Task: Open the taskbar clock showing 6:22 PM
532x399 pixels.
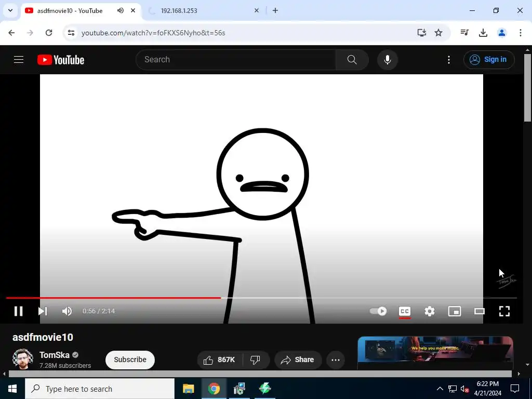Action: pyautogui.click(x=487, y=389)
